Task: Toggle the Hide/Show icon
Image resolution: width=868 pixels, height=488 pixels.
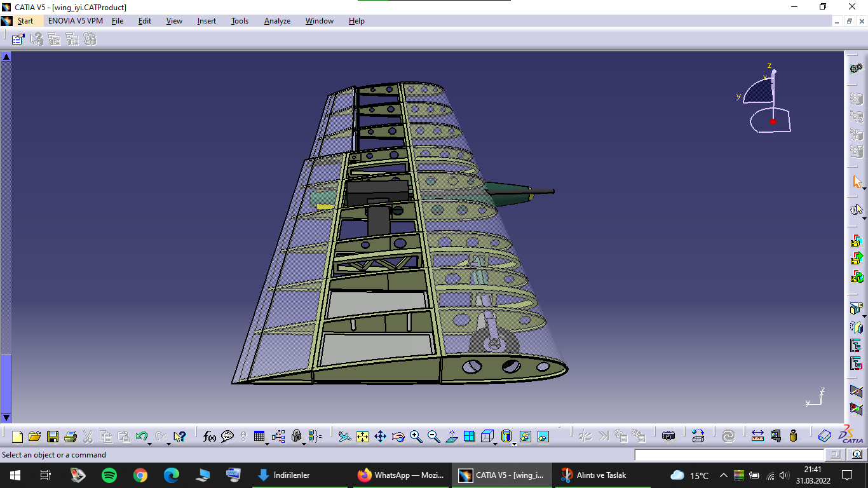Action: [525, 437]
